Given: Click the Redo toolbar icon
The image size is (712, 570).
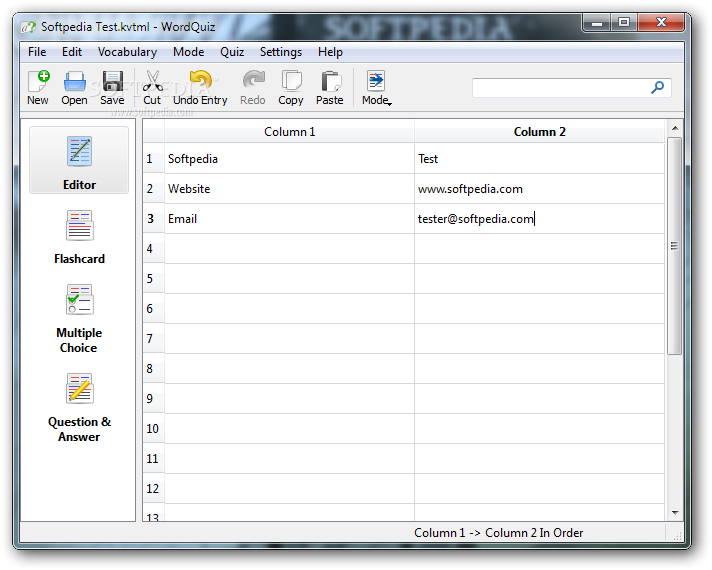Looking at the screenshot, I should click(253, 88).
